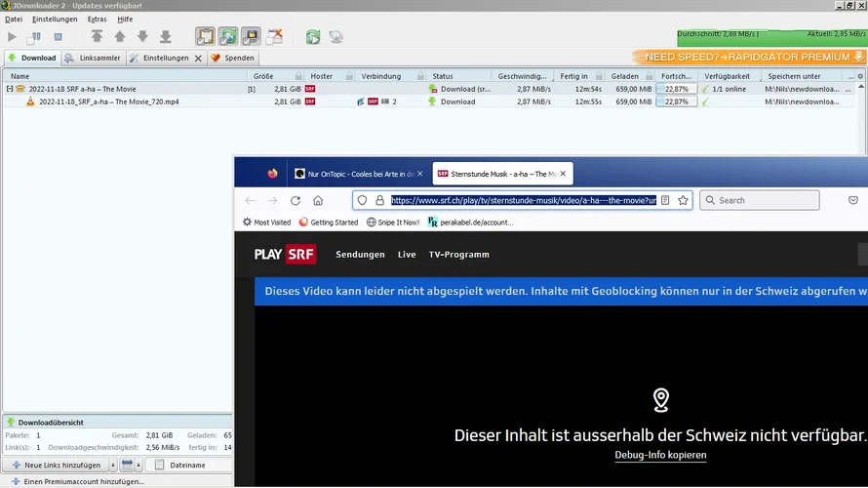
Task: Move selected download down one position
Action: (x=142, y=36)
